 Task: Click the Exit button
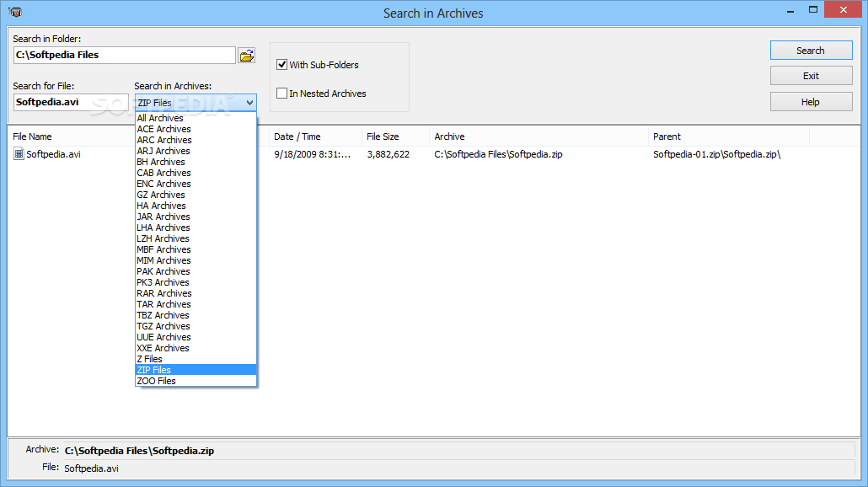tap(811, 76)
